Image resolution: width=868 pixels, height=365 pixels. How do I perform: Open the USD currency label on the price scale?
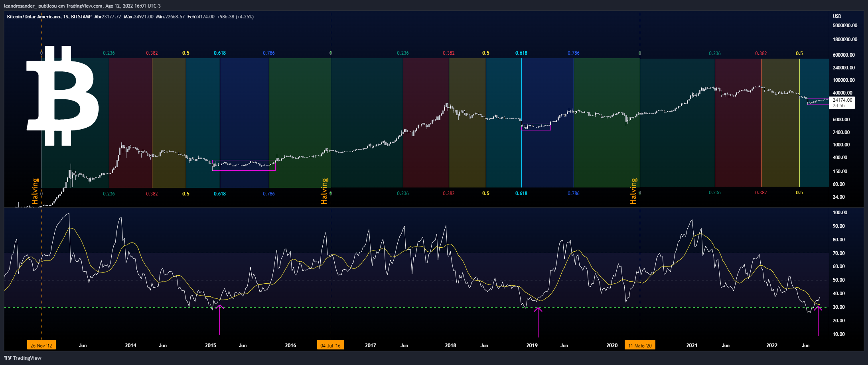pyautogui.click(x=837, y=16)
